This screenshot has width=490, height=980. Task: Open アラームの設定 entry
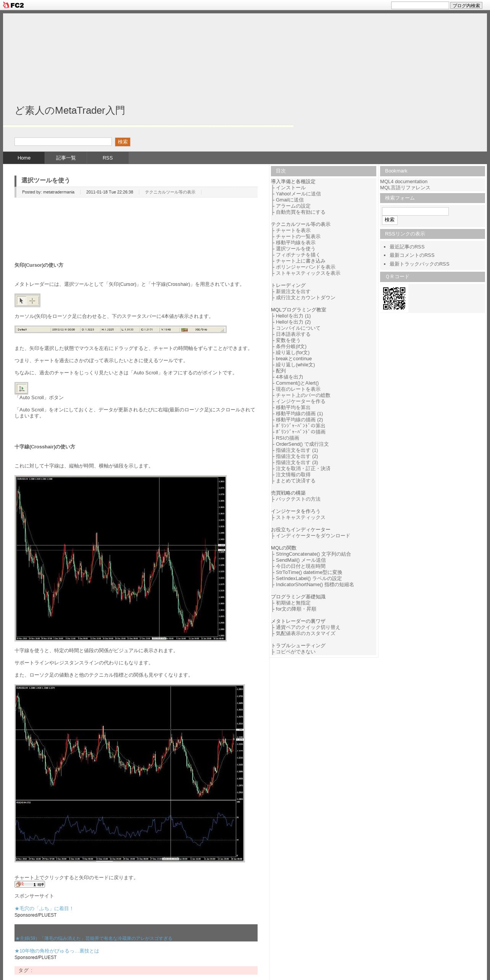pyautogui.click(x=293, y=206)
